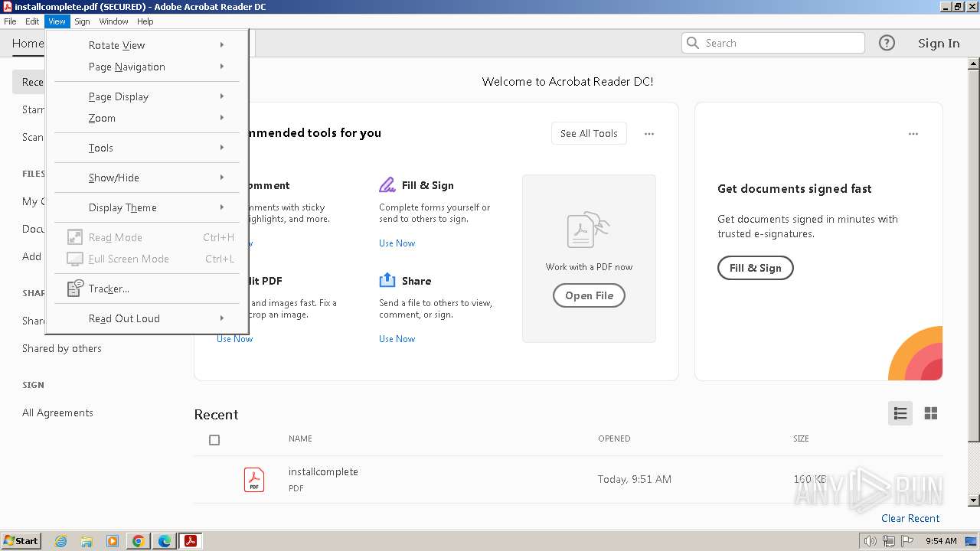Click the Share upload icon

click(387, 280)
